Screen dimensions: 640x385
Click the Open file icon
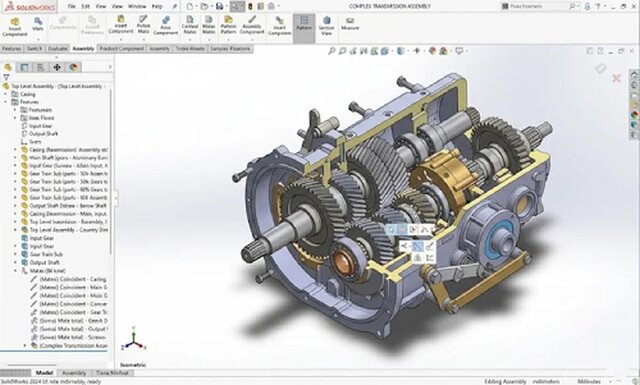pyautogui.click(x=204, y=6)
